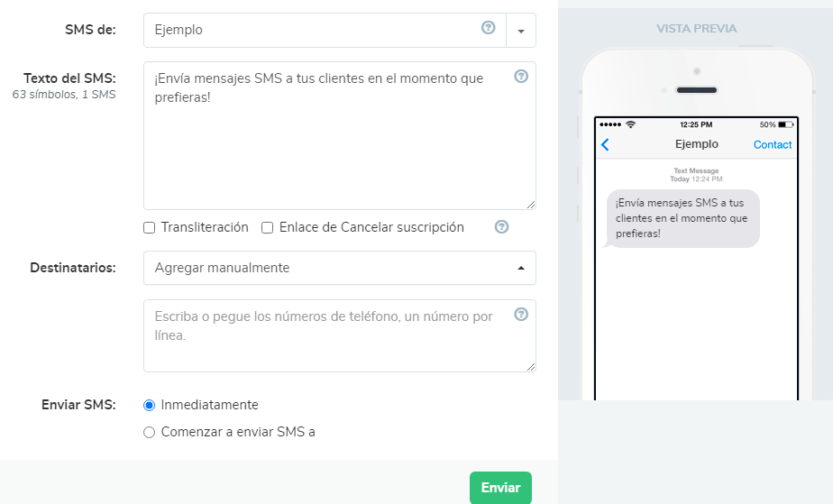
Task: Click inside Texto del SMS text area
Action: click(340, 136)
